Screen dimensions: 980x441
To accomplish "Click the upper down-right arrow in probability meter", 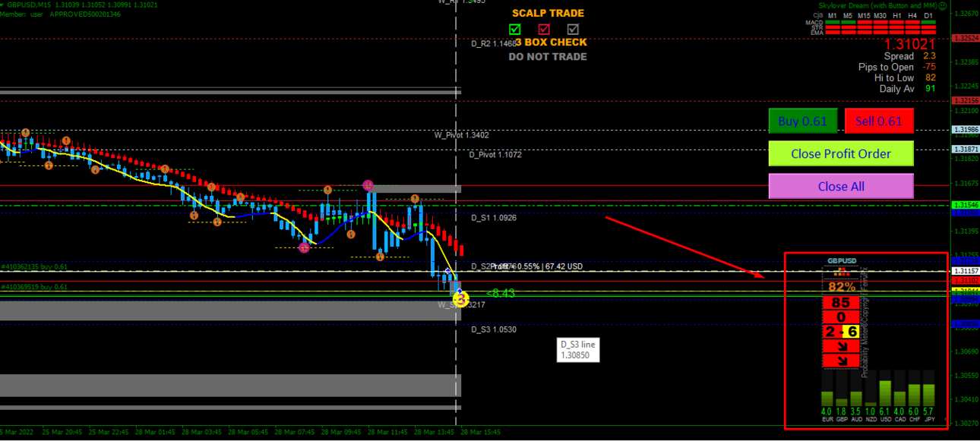I will point(842,346).
